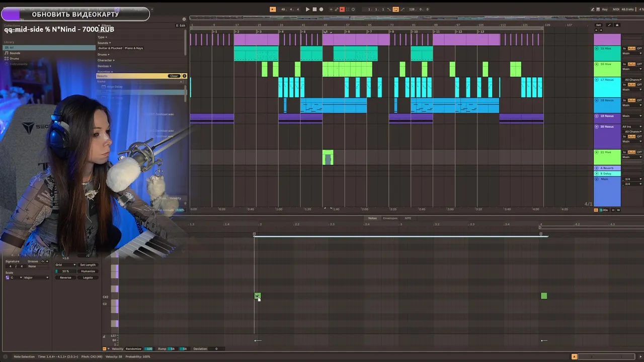The height and width of the screenshot is (362, 644).
Task: Click the 1.00x zoom value
Action: point(604,210)
